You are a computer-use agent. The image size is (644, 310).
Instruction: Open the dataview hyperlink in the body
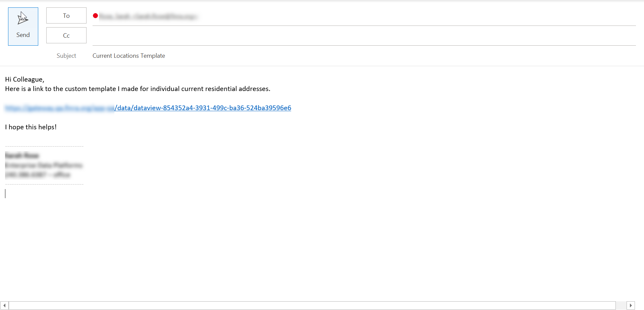click(x=203, y=108)
